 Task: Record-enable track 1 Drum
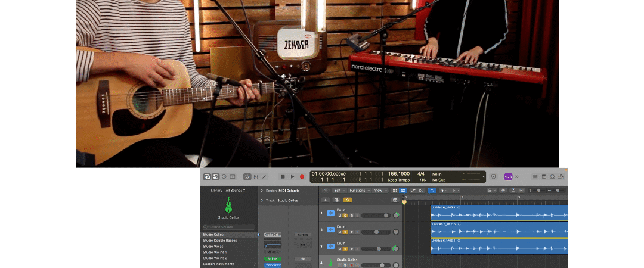(352, 216)
